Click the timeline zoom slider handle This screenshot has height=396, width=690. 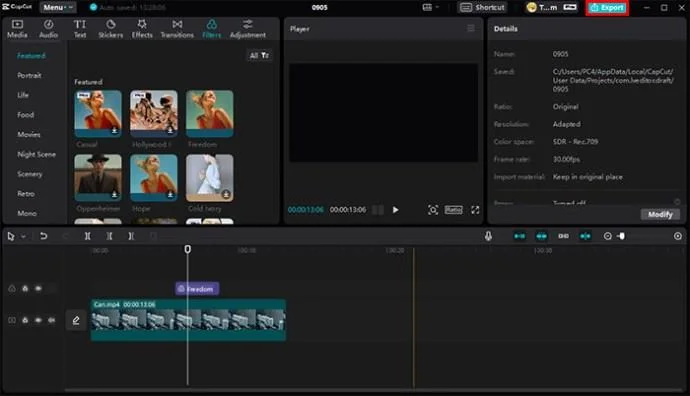pos(622,236)
